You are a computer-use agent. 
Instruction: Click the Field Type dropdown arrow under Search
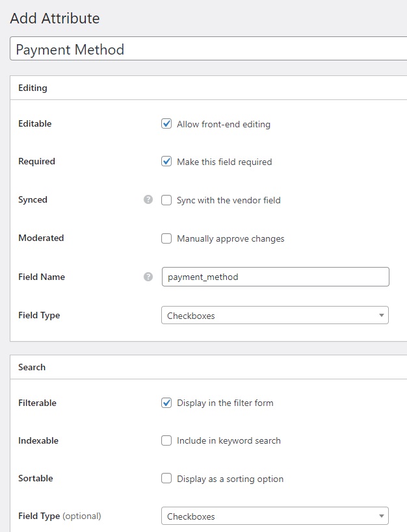click(x=380, y=515)
